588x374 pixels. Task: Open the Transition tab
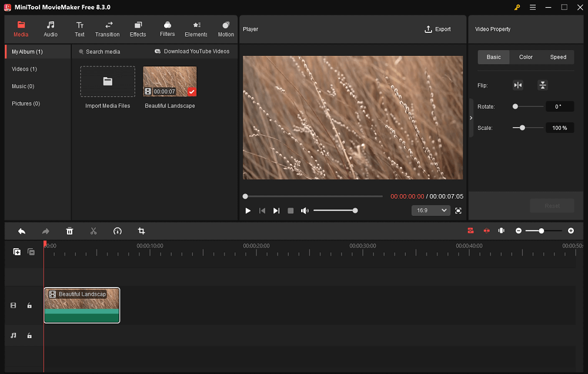107,29
